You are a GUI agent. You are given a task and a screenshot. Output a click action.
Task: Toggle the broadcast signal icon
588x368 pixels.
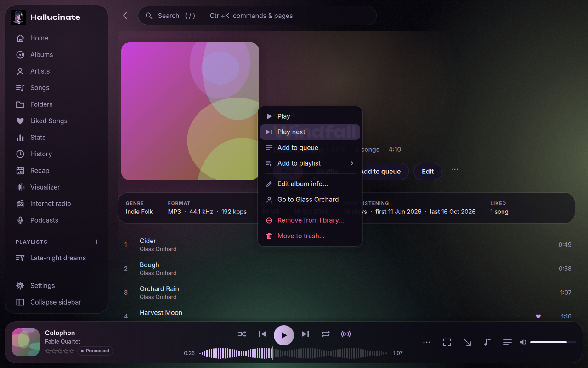(346, 334)
